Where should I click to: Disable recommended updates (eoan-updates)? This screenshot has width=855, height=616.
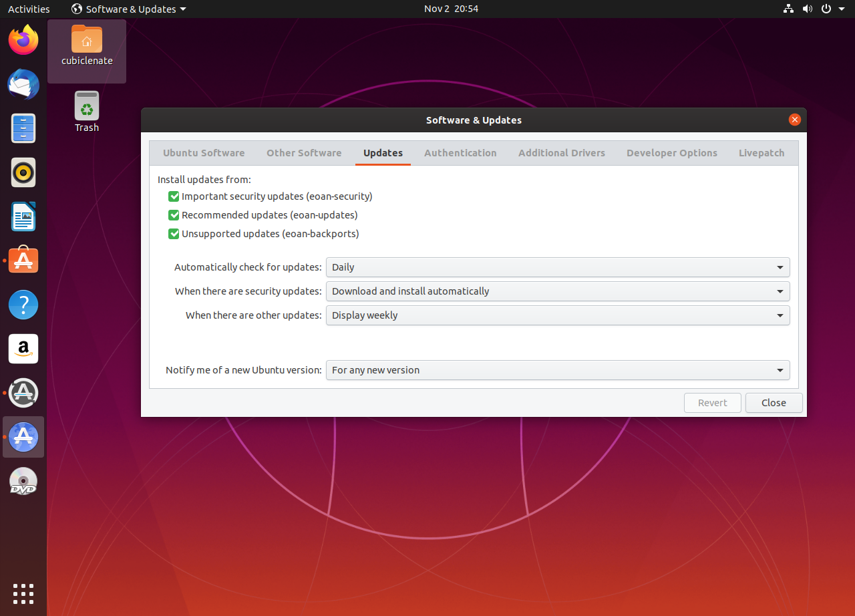pos(174,215)
